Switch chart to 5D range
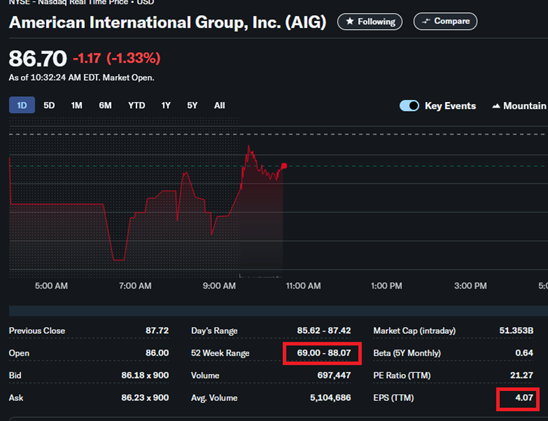Screen dimensions: 548x421 click(x=49, y=105)
